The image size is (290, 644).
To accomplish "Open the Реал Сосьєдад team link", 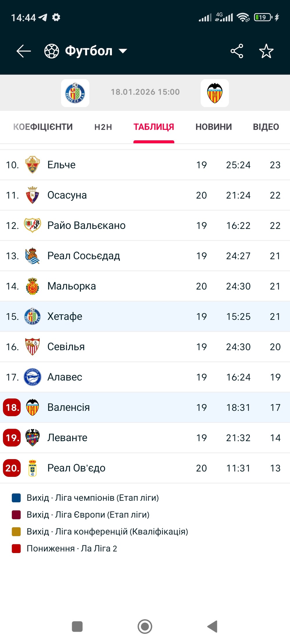I will [x=84, y=256].
